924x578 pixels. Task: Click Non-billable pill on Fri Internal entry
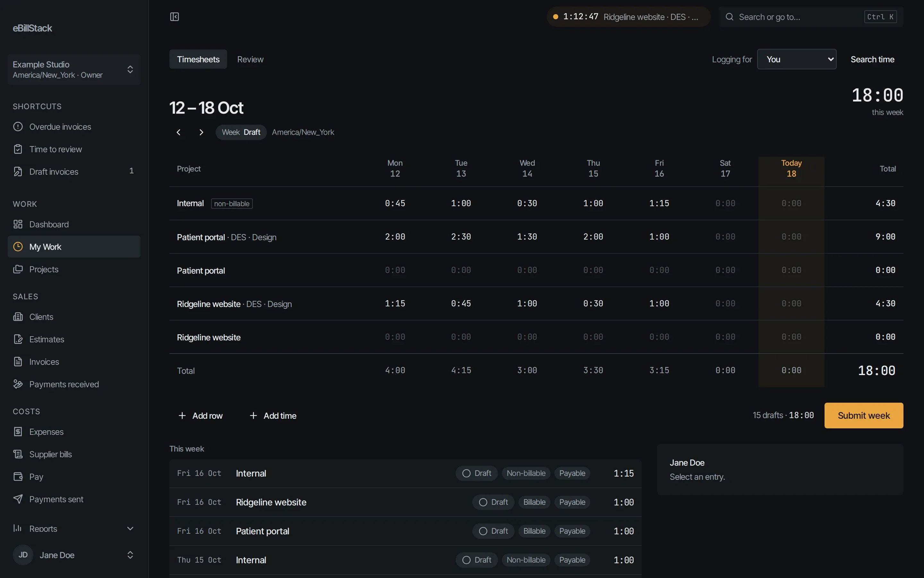pyautogui.click(x=526, y=473)
